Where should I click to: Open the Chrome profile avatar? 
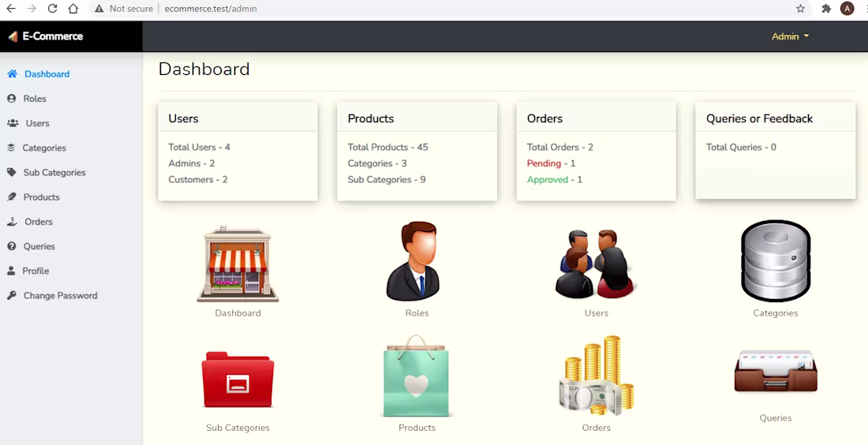(847, 9)
